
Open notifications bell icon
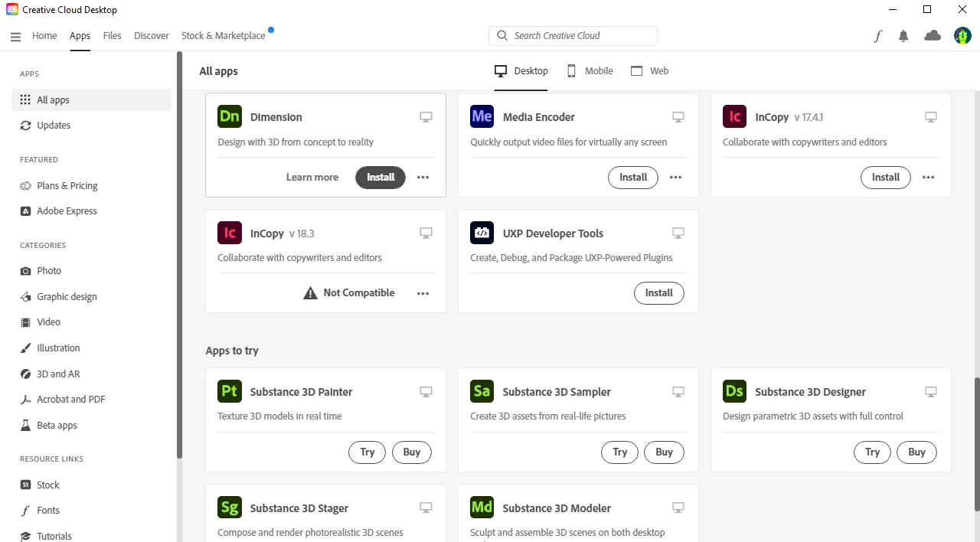[x=904, y=36]
